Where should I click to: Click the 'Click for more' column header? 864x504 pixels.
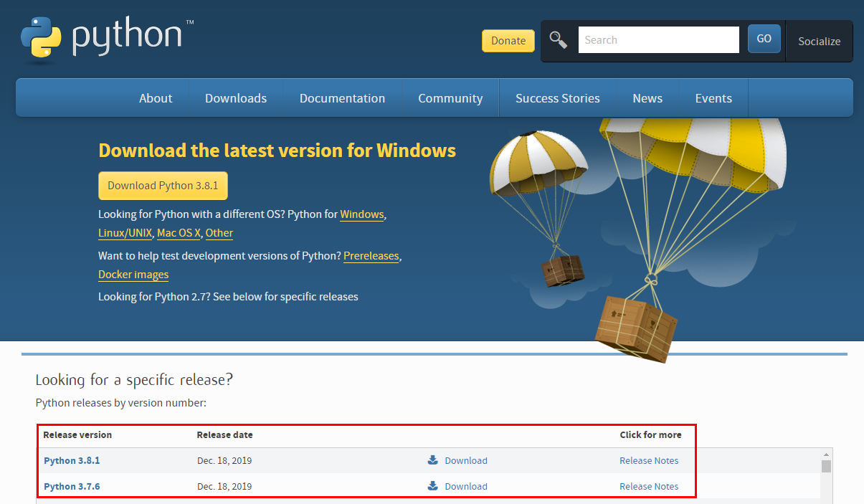[650, 434]
